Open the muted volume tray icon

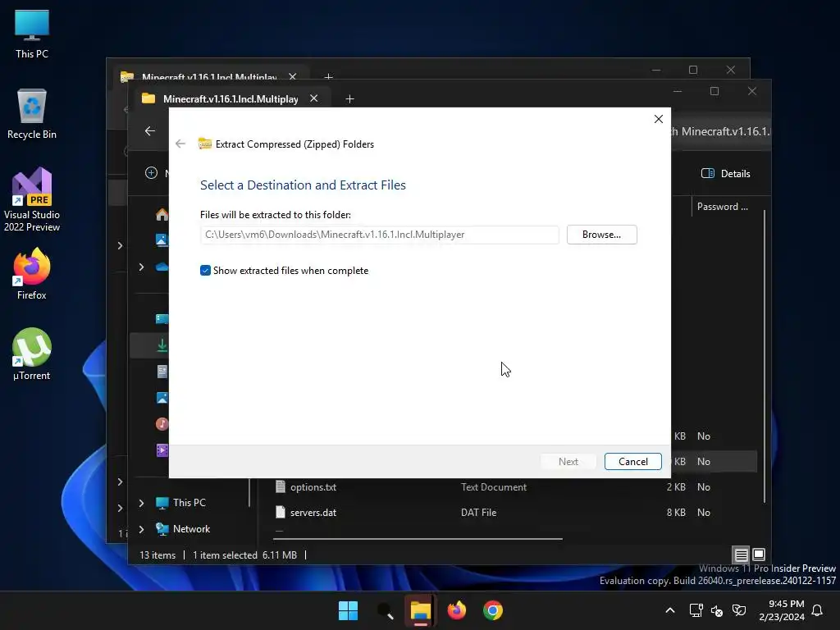[717, 610]
